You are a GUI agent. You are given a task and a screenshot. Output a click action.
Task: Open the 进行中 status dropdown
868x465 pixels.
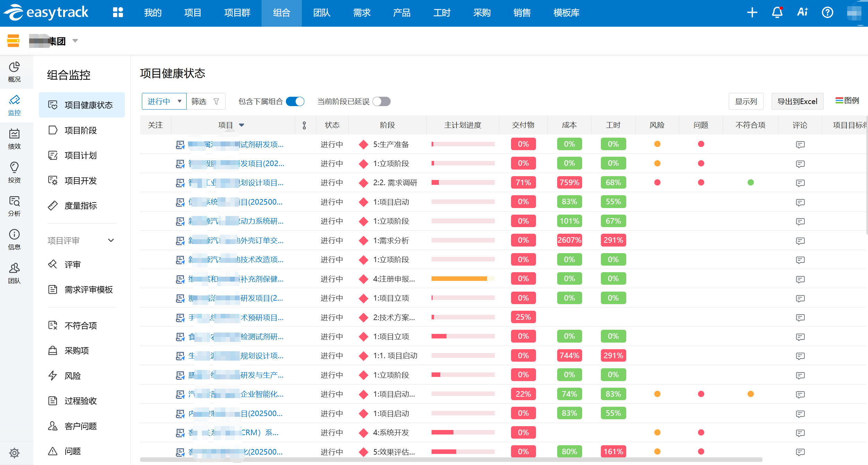click(x=164, y=102)
